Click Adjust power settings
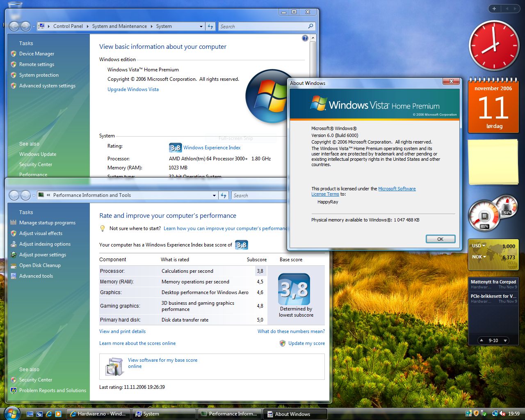The width and height of the screenshot is (525, 420). 43,255
